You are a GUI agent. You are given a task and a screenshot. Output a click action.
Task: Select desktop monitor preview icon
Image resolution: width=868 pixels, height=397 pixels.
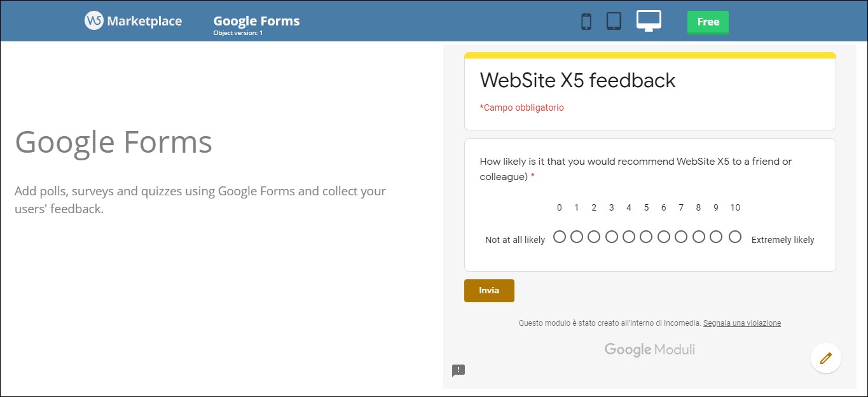649,21
